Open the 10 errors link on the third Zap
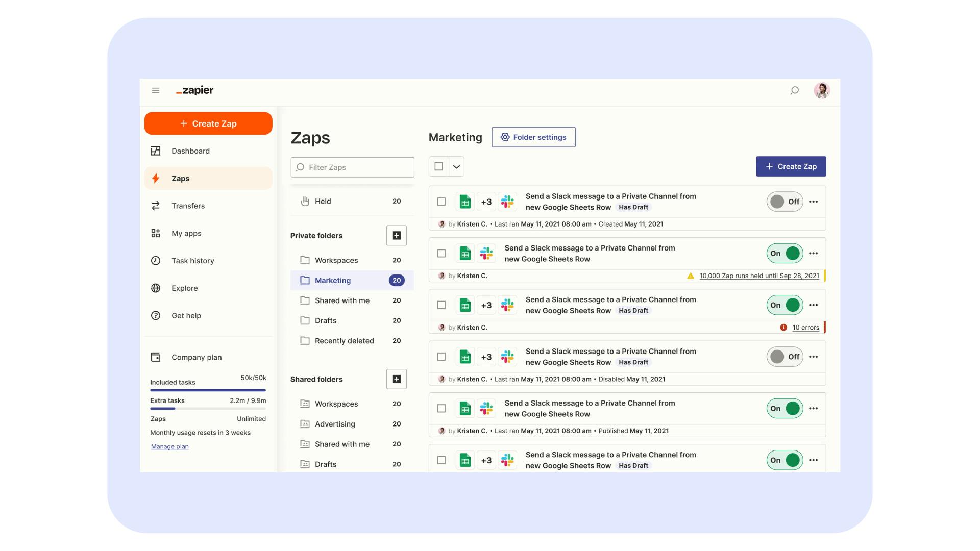This screenshot has height=551, width=980. click(x=805, y=327)
